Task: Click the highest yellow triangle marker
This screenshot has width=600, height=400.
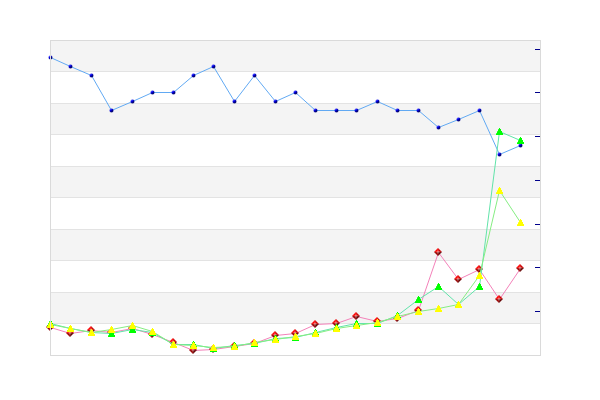Action: 499,191
